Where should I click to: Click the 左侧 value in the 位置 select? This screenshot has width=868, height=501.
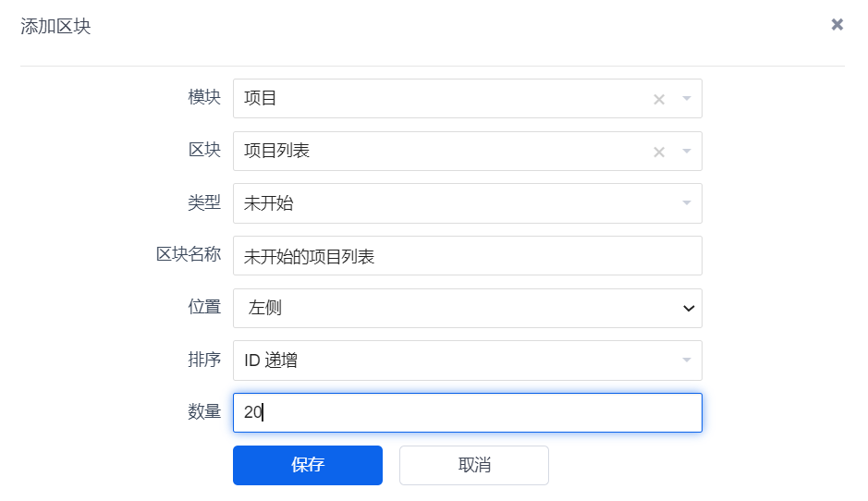point(265,308)
